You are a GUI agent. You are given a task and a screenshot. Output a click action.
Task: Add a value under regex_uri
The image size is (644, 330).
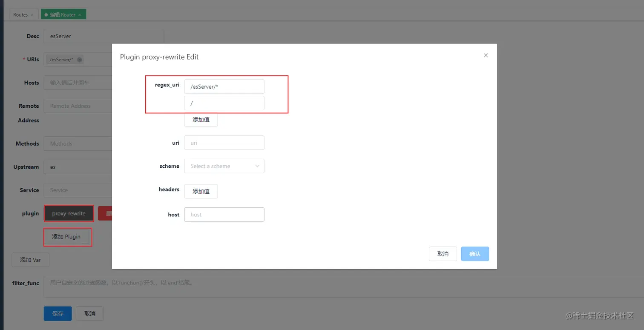[201, 120]
